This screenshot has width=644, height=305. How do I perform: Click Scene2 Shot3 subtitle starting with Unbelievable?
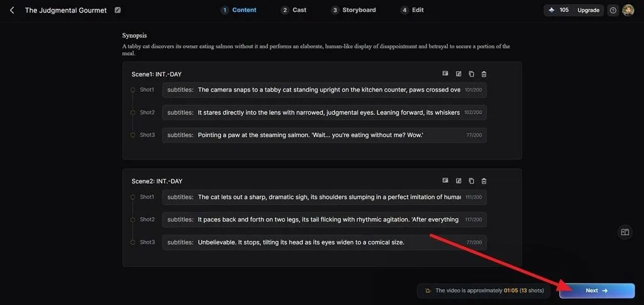point(325,243)
